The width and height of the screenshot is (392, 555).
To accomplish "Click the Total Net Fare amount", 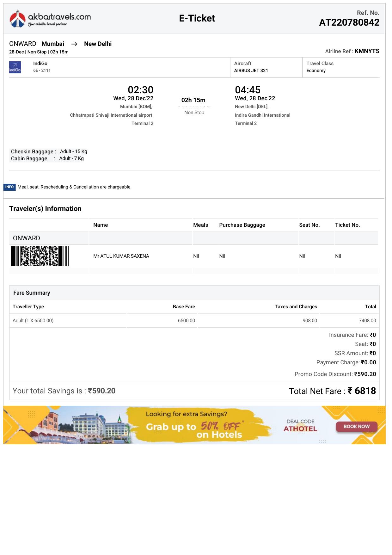I will pyautogui.click(x=362, y=391).
